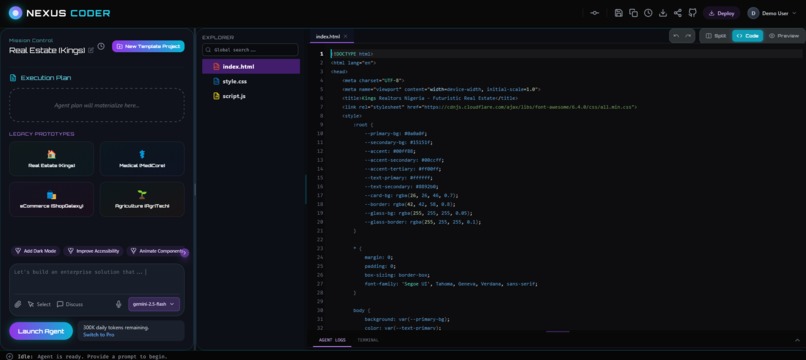Load Medical (MediCore) prototype card

(x=142, y=158)
